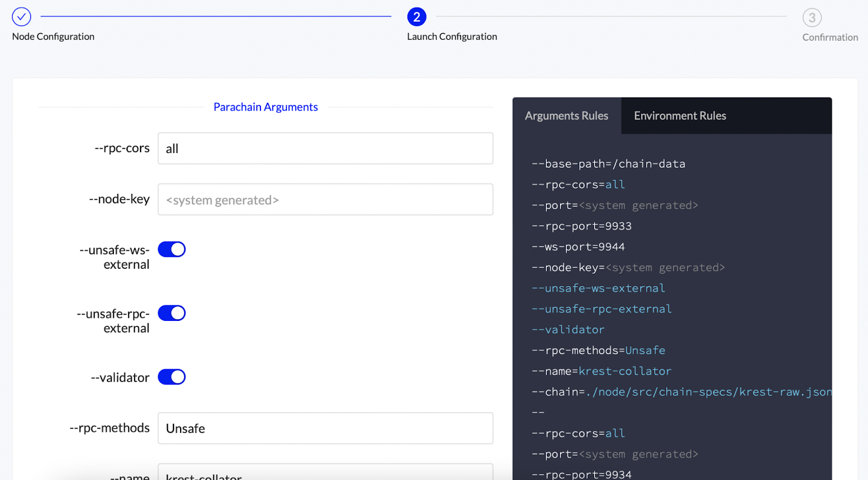Click the --rpc-port=9933 rule line
868x480 pixels.
tap(582, 226)
